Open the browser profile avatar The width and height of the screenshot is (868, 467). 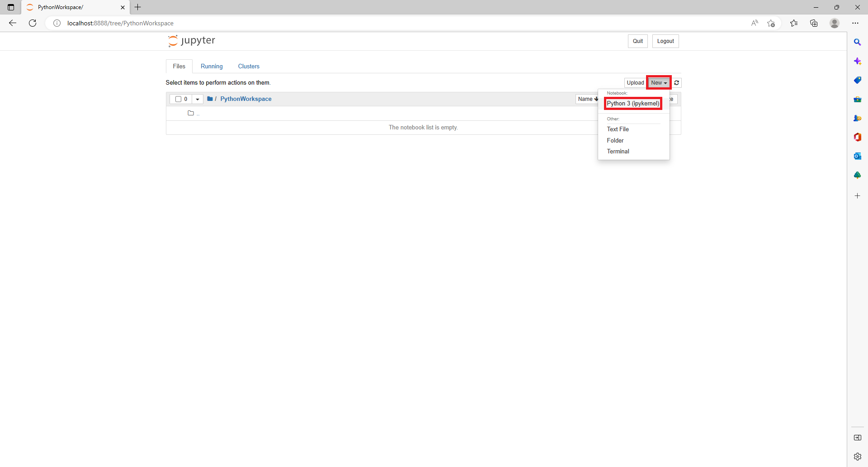pyautogui.click(x=835, y=23)
